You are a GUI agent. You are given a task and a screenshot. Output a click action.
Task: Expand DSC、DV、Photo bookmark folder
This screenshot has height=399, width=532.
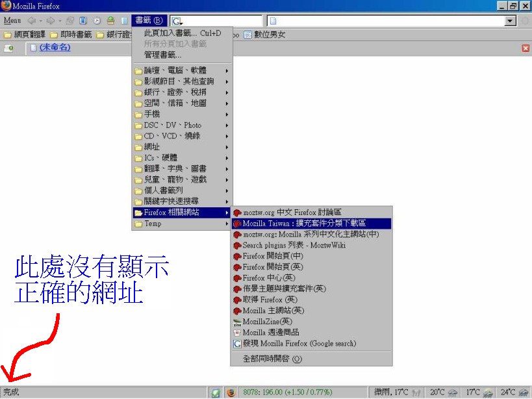(182, 125)
